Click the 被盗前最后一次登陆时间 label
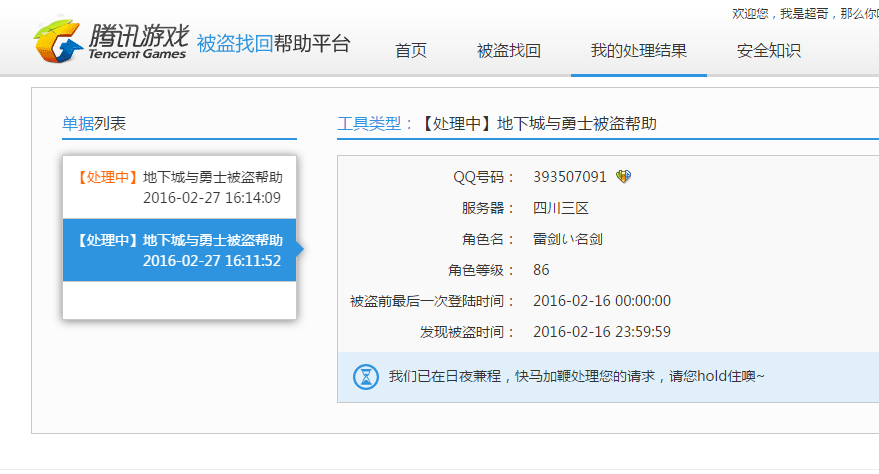Screen dimensions: 879x474 tap(432, 301)
